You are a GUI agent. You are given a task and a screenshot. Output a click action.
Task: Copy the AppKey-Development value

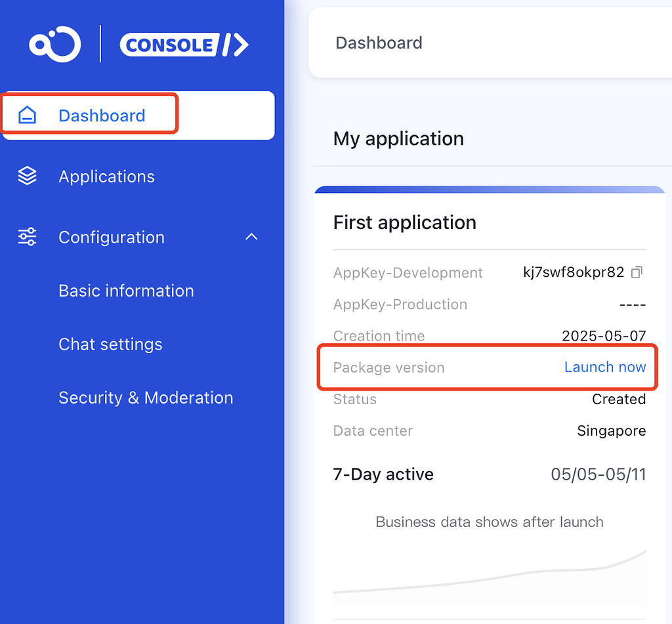tap(636, 272)
